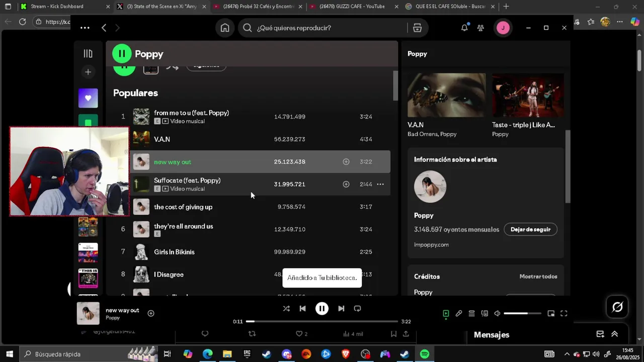
Task: Skip to the previous track
Action: tap(302, 309)
